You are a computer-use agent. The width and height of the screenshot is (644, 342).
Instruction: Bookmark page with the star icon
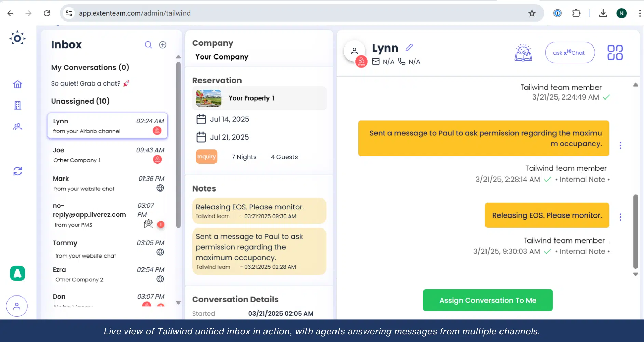coord(532,13)
